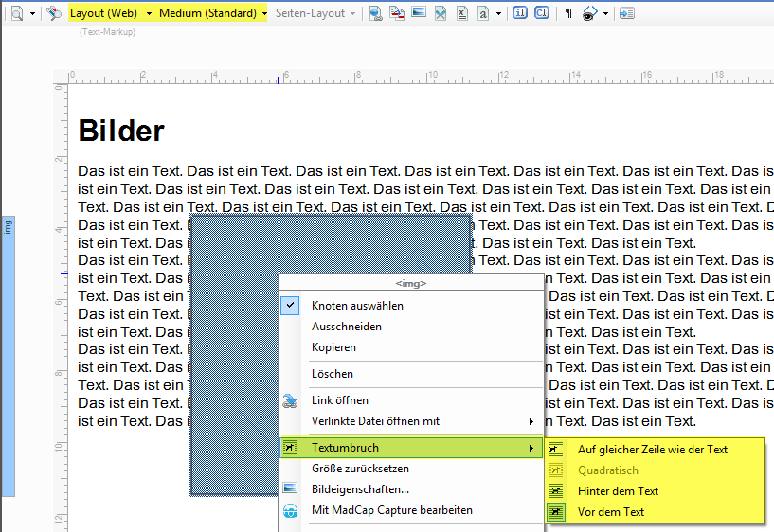Toggle the checked 'Knoten auswählen' entry

(x=357, y=306)
